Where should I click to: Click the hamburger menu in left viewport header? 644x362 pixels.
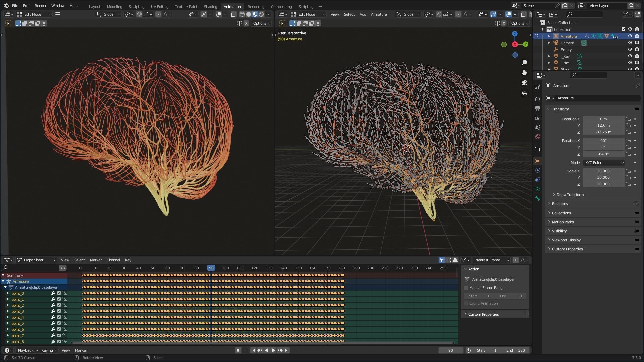point(58,14)
